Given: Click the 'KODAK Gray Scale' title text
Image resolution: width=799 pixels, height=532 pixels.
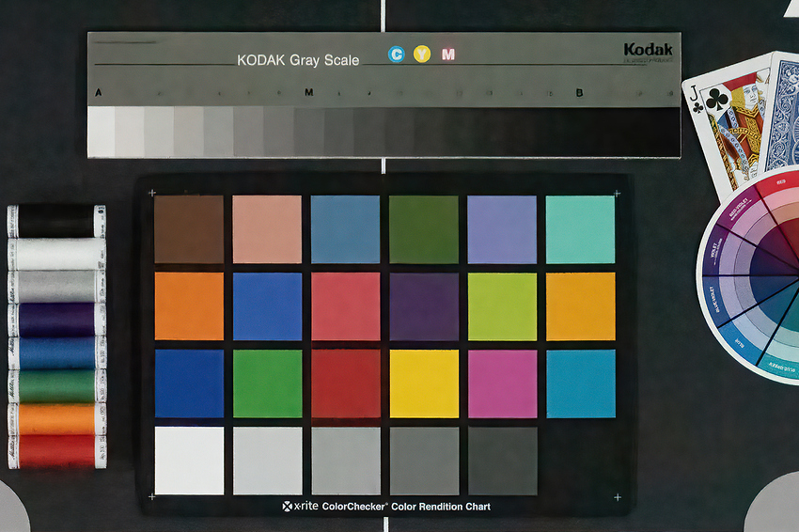Looking at the screenshot, I should (298, 60).
